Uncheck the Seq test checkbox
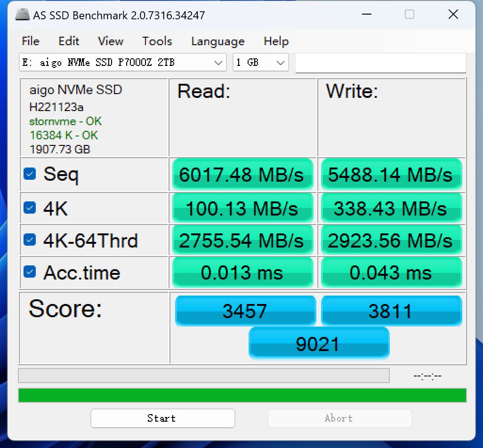 30,174
